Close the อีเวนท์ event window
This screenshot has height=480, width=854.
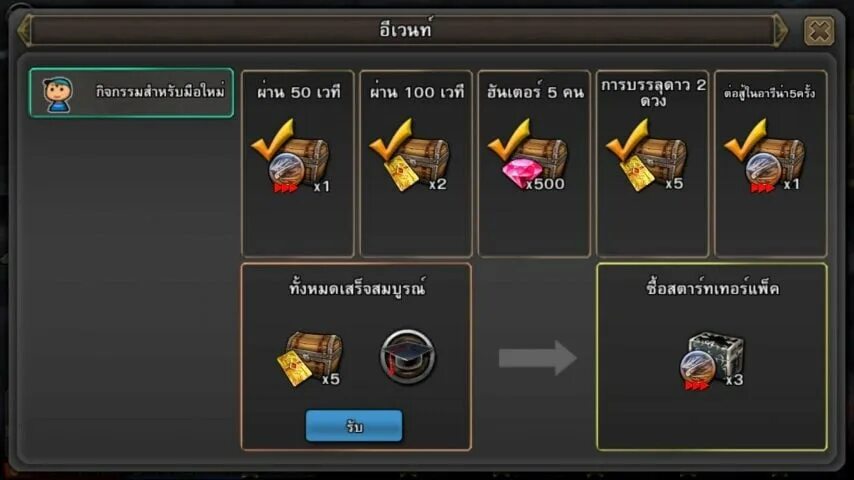click(x=819, y=31)
